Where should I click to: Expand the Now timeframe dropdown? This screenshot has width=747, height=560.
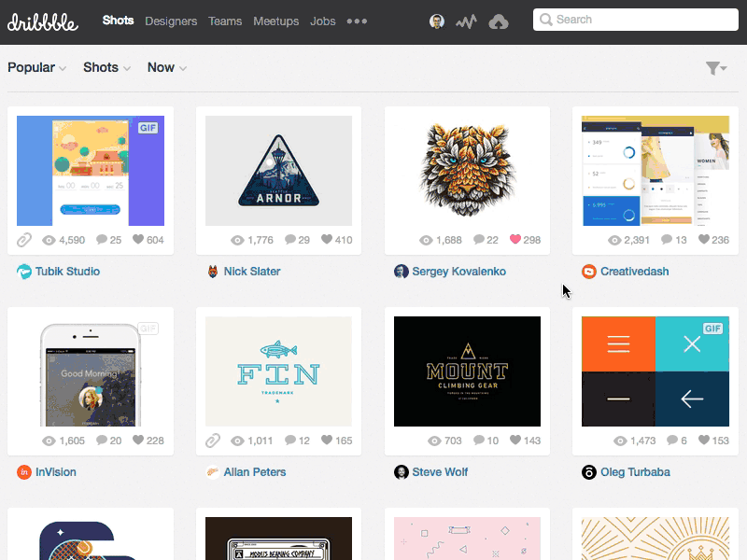point(167,67)
